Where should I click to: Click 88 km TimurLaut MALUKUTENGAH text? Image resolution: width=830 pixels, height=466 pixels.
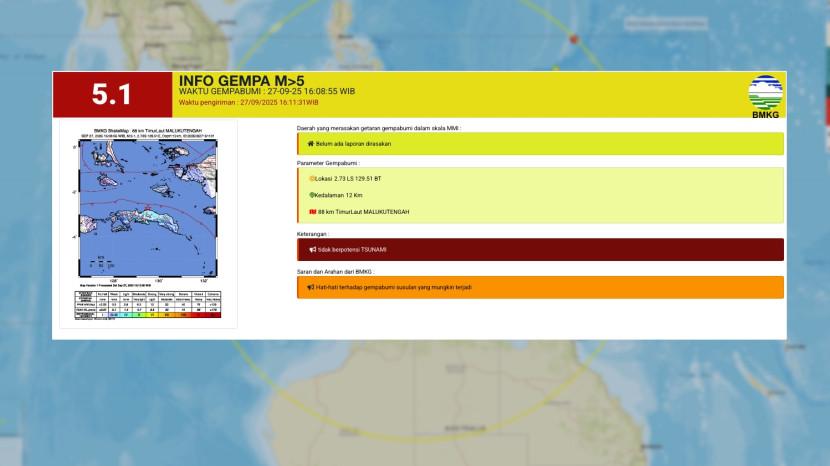point(363,212)
